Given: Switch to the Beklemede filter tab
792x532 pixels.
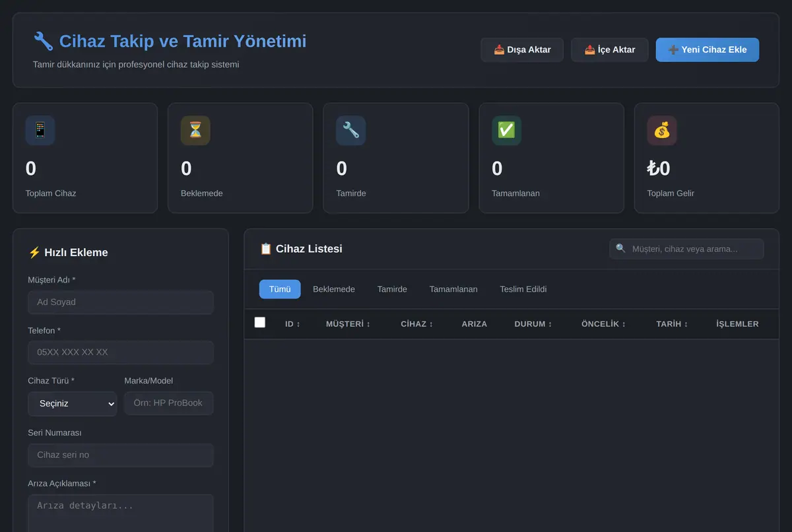Looking at the screenshot, I should pyautogui.click(x=334, y=289).
